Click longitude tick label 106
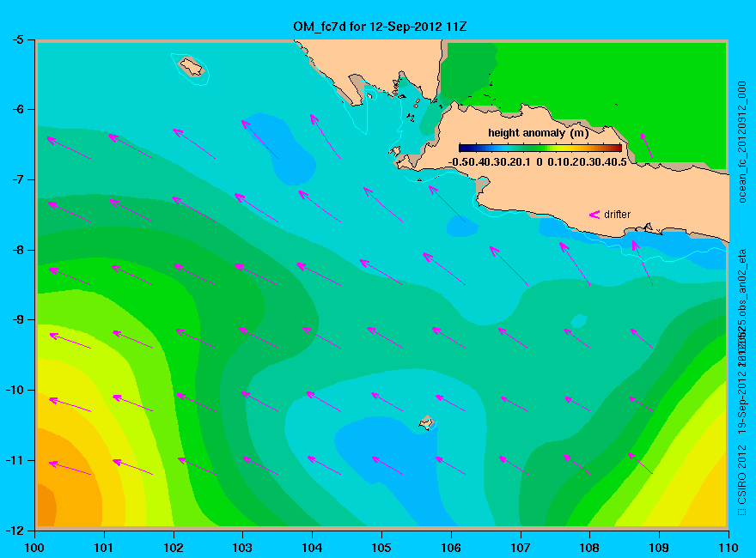The height and width of the screenshot is (558, 756). (451, 548)
